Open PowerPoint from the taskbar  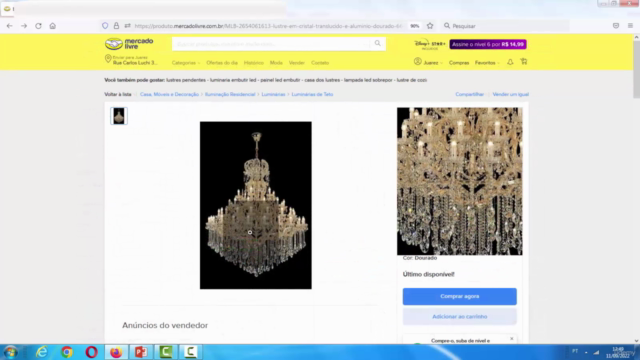pyautogui.click(x=141, y=352)
